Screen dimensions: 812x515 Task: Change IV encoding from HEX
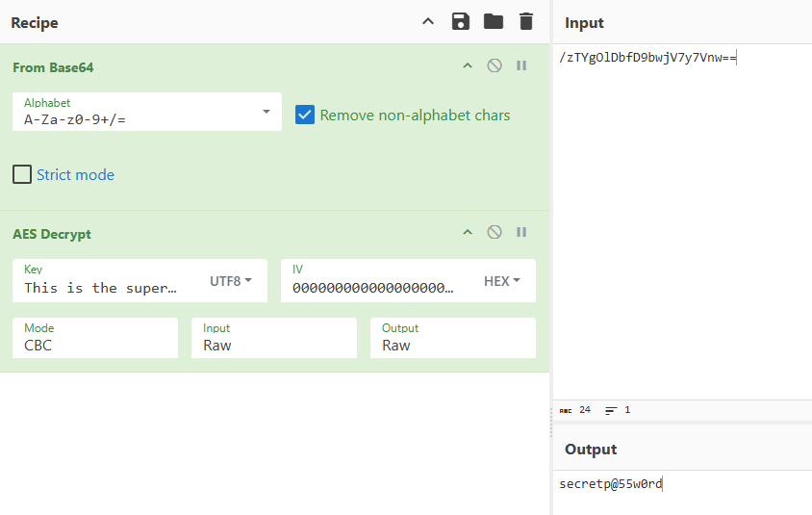502,281
